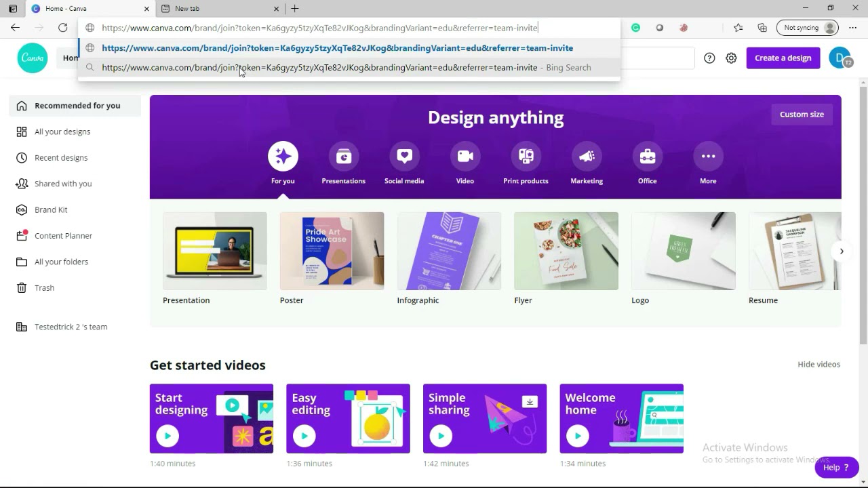
Task: Switch to the Home - Canva tab
Action: [90, 9]
